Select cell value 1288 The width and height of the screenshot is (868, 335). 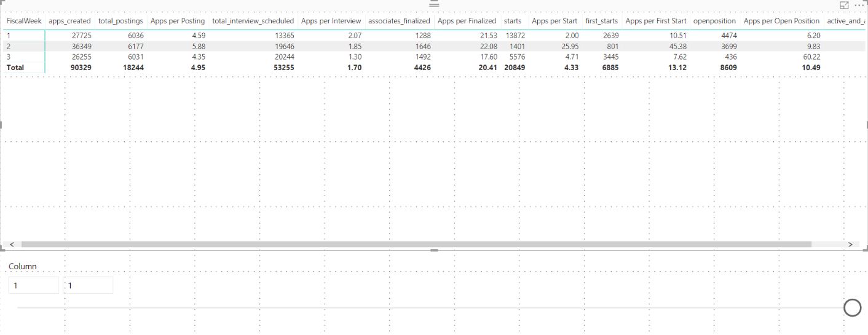(x=422, y=36)
